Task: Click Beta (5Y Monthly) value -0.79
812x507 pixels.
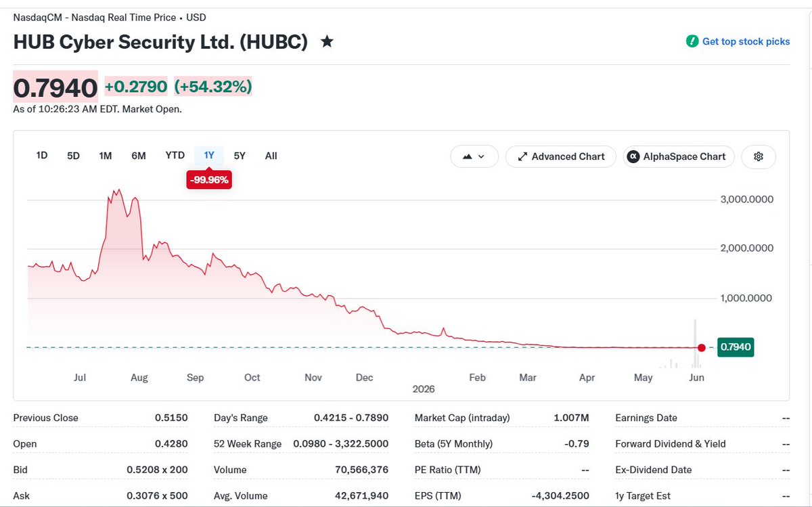Action: click(x=575, y=444)
